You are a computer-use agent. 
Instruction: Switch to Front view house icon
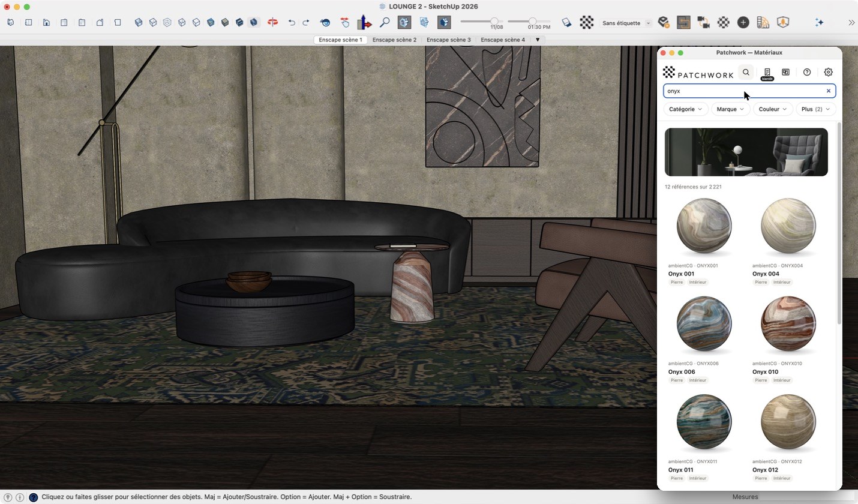(x=46, y=22)
